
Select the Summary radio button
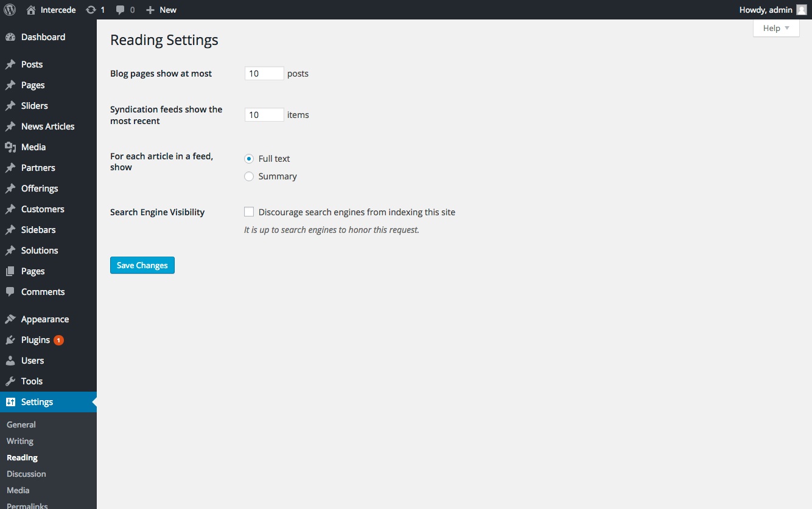[x=249, y=176]
